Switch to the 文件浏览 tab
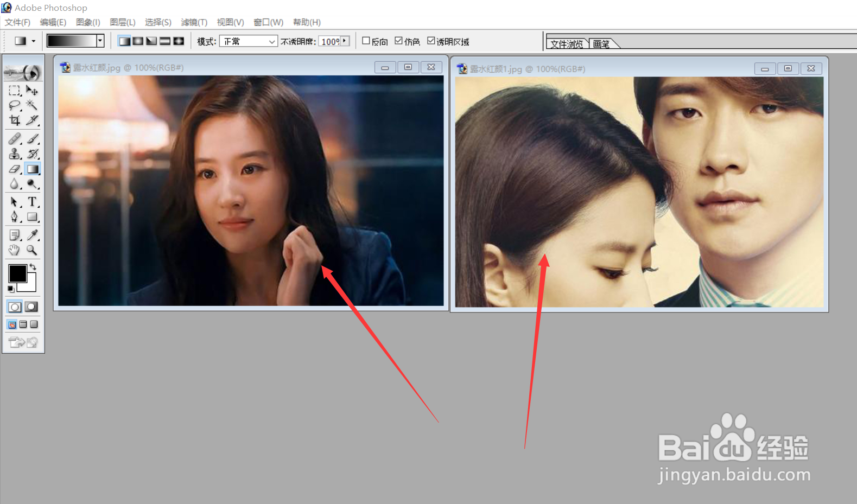 pyautogui.click(x=567, y=44)
